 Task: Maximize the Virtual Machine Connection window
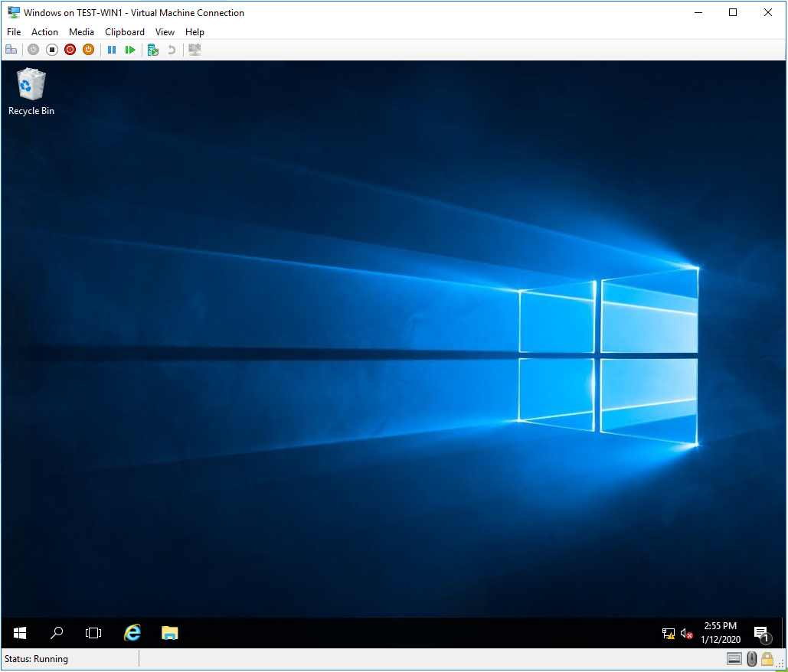coord(733,12)
